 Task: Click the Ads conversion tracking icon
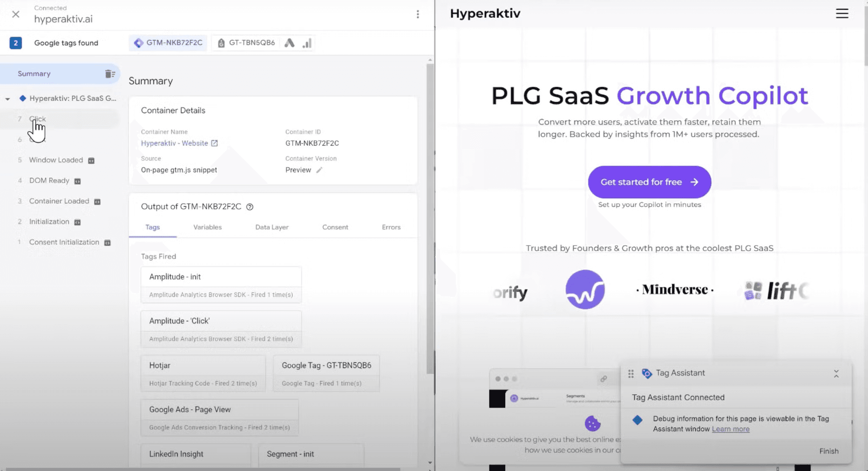tap(289, 42)
